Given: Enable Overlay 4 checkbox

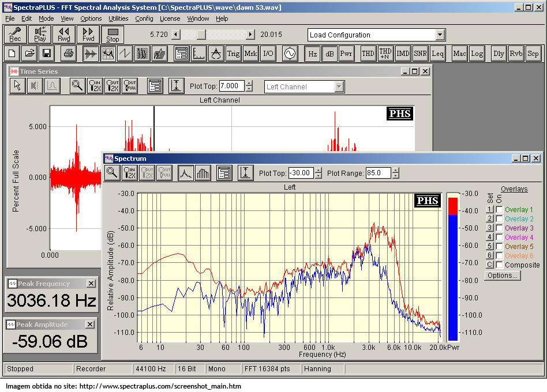Looking at the screenshot, I should point(499,238).
